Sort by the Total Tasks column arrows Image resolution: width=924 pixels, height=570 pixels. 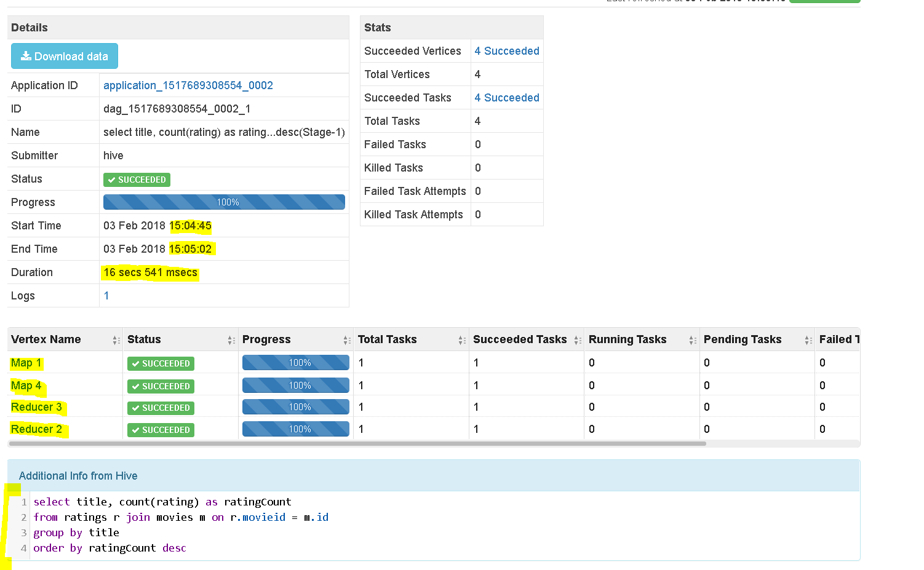pos(462,340)
